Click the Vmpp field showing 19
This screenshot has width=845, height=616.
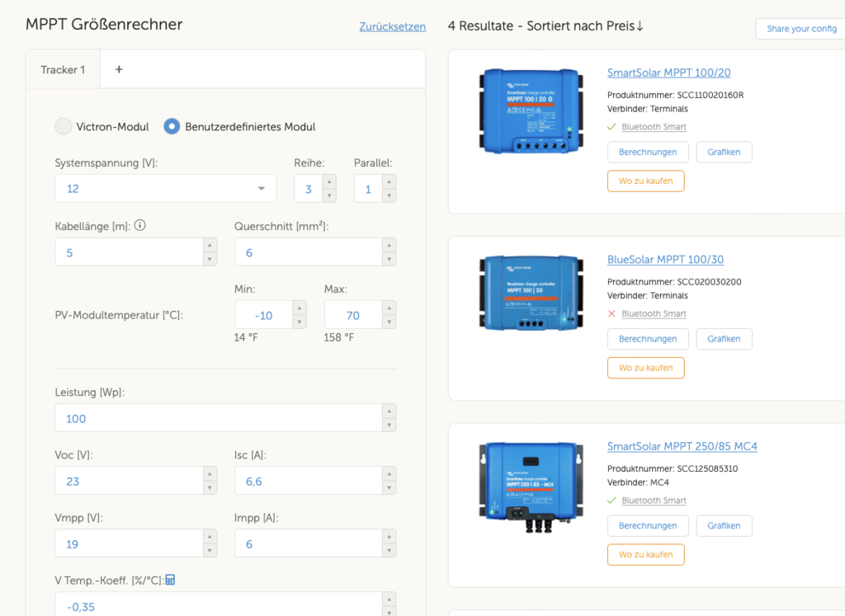[130, 543]
